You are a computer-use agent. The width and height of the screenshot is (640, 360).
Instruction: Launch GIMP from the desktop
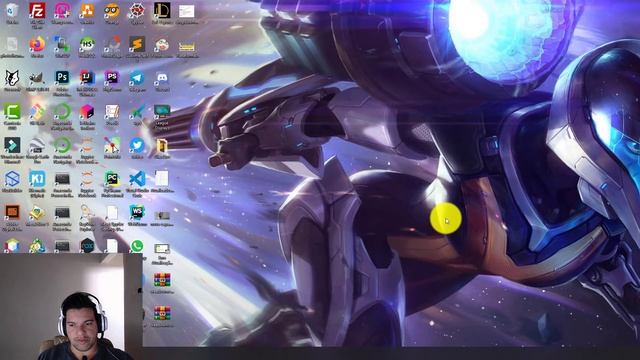(37, 78)
